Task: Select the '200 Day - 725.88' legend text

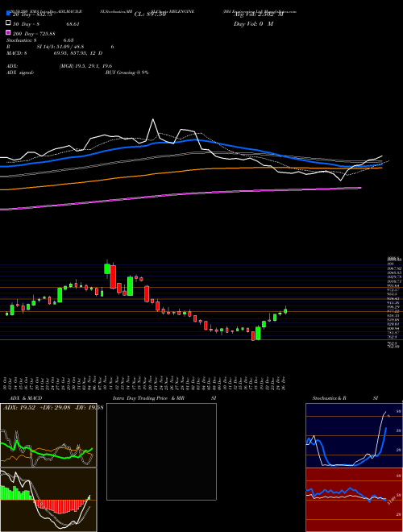Action: (x=34, y=33)
